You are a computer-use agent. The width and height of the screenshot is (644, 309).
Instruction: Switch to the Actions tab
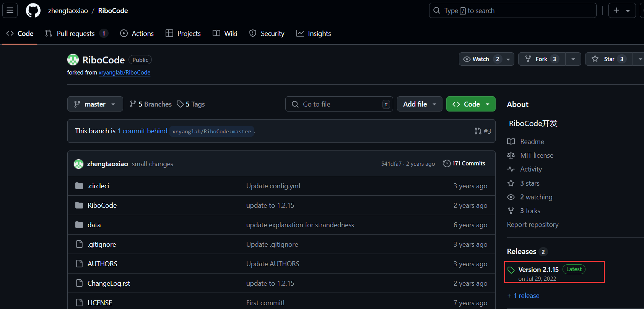click(137, 34)
